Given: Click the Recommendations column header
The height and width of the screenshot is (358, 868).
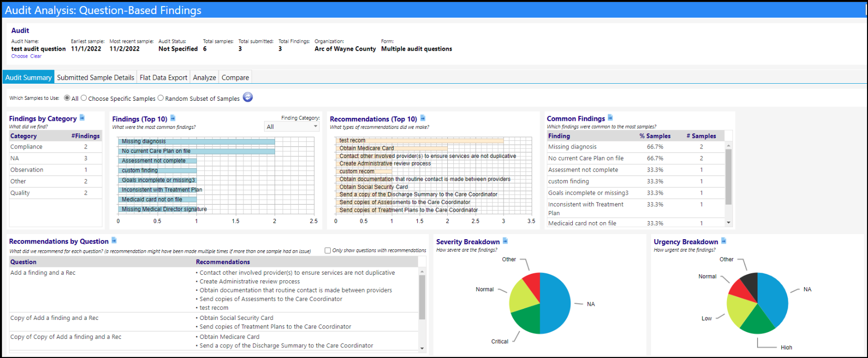Looking at the screenshot, I should pos(223,262).
